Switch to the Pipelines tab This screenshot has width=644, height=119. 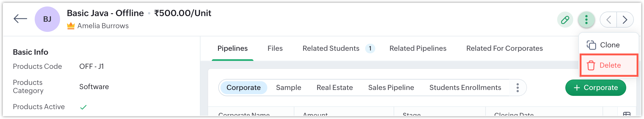[232, 49]
